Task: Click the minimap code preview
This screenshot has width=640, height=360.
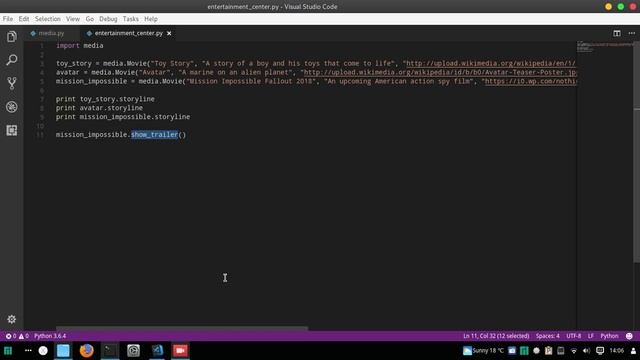Action: [604, 47]
